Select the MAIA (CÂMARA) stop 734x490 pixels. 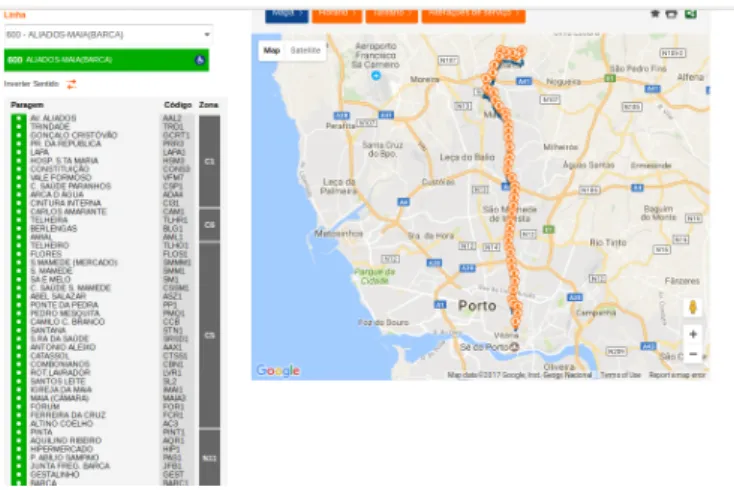pos(59,398)
